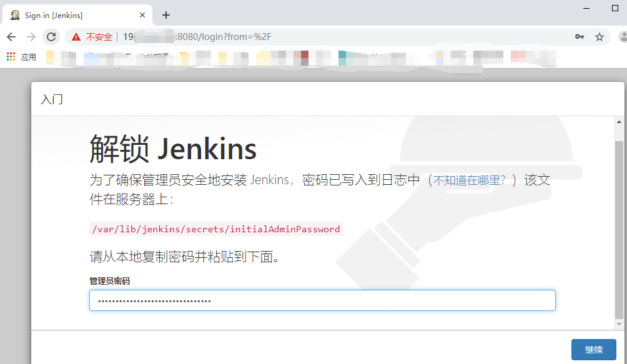Click the Jenkins favicon on the tab

point(14,14)
